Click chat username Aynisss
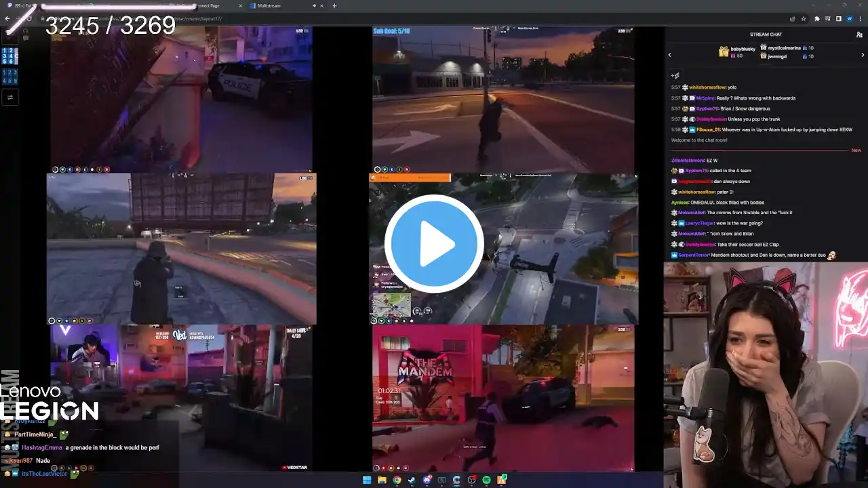Viewport: 868px width, 488px height. (x=681, y=203)
